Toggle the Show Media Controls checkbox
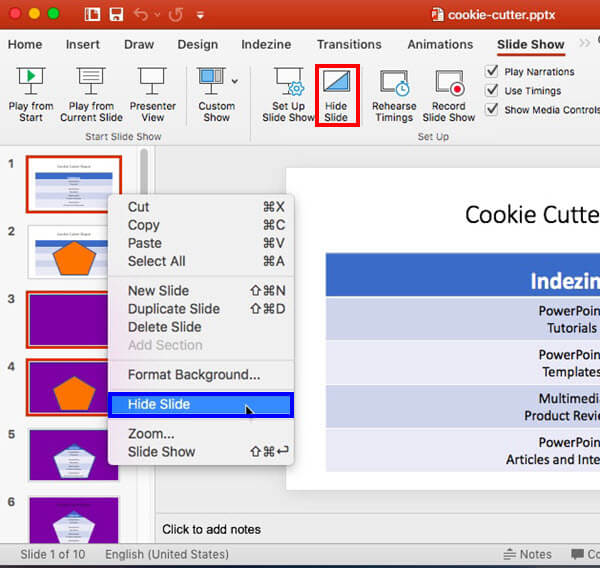 click(x=492, y=110)
